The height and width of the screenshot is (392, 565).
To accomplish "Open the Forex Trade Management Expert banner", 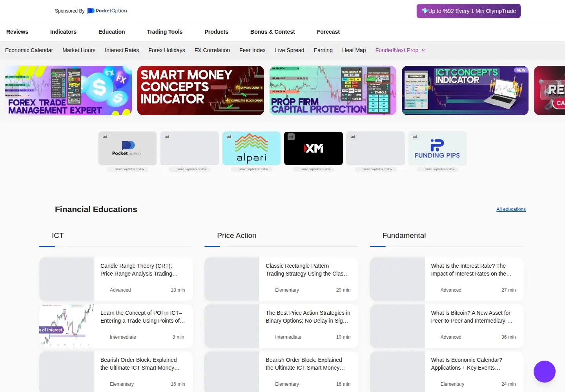I will click(69, 91).
